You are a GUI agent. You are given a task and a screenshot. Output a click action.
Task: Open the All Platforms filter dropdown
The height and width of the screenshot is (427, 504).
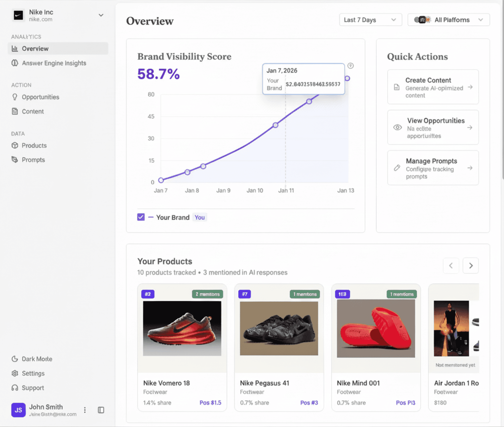pyautogui.click(x=448, y=20)
